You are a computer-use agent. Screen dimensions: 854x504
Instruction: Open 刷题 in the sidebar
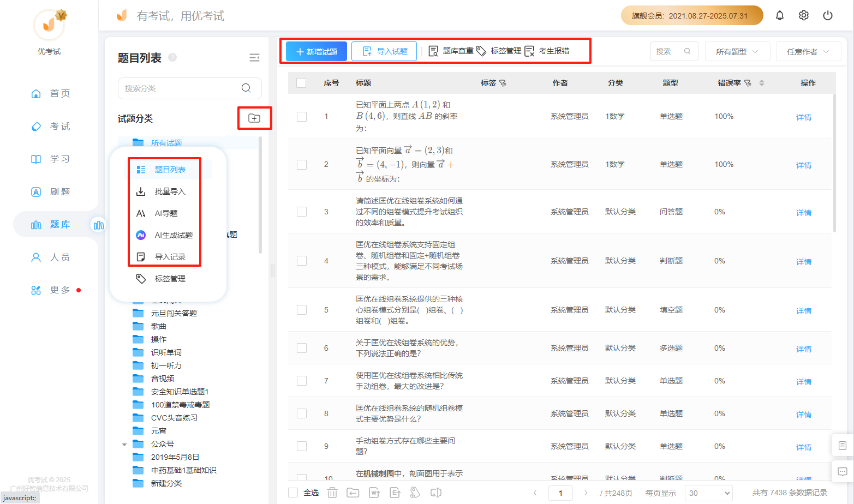tap(50, 191)
